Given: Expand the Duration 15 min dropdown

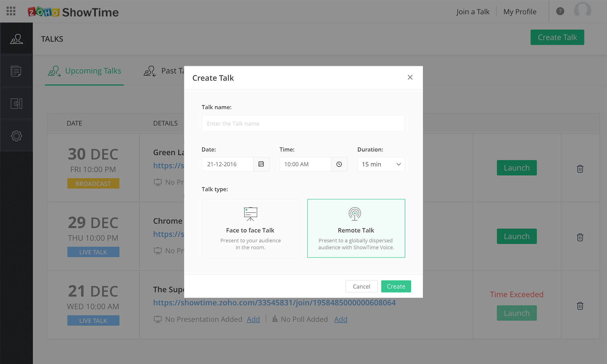Looking at the screenshot, I should point(381,164).
